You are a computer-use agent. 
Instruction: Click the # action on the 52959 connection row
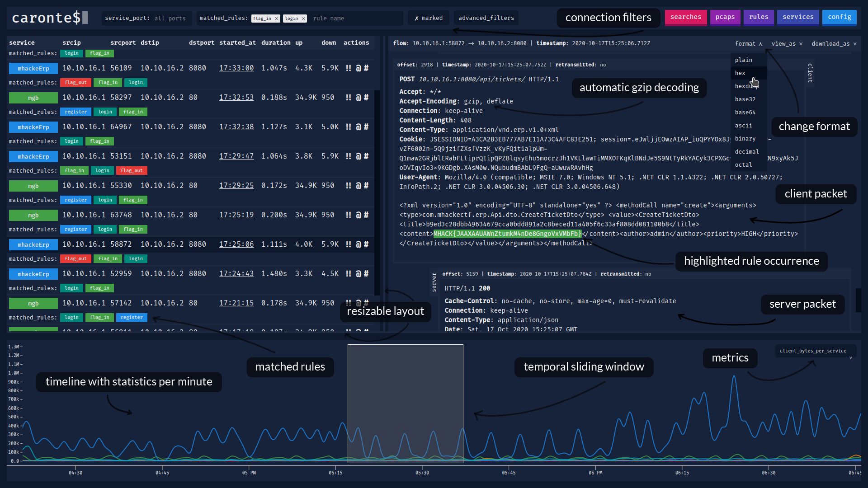tap(366, 274)
